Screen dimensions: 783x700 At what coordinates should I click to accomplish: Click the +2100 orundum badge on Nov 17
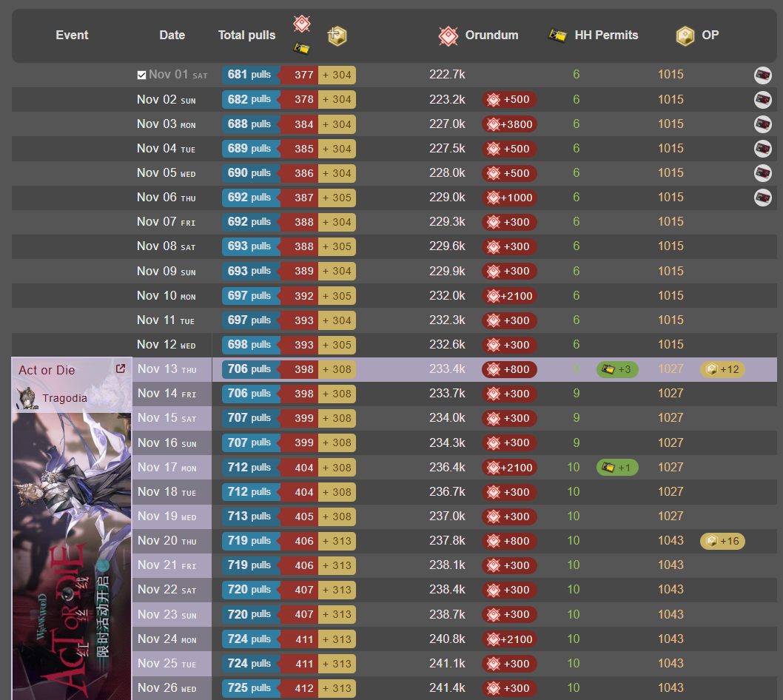[509, 468]
